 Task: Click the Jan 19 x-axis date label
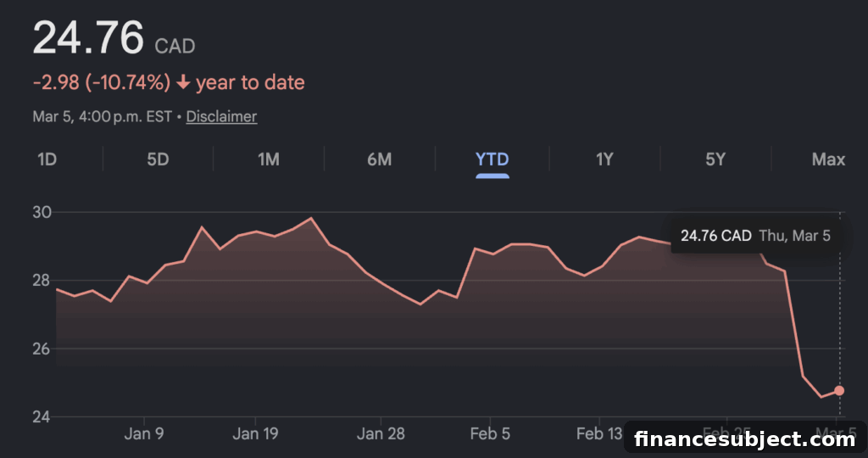click(x=255, y=433)
